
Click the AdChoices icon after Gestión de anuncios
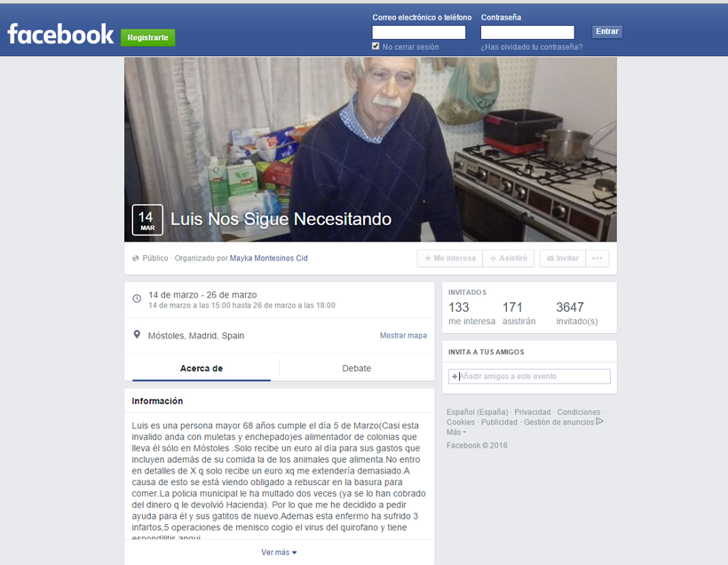click(x=599, y=421)
